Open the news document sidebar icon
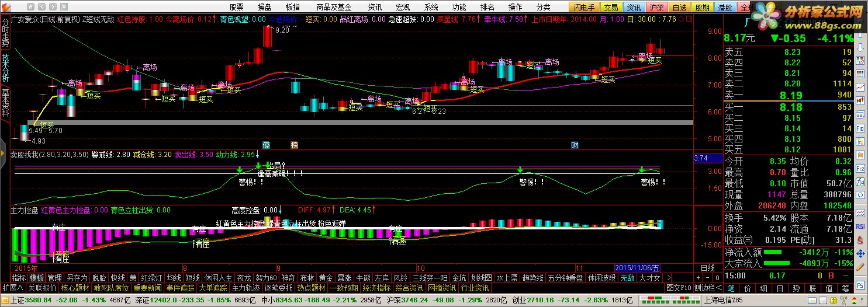 point(860,114)
